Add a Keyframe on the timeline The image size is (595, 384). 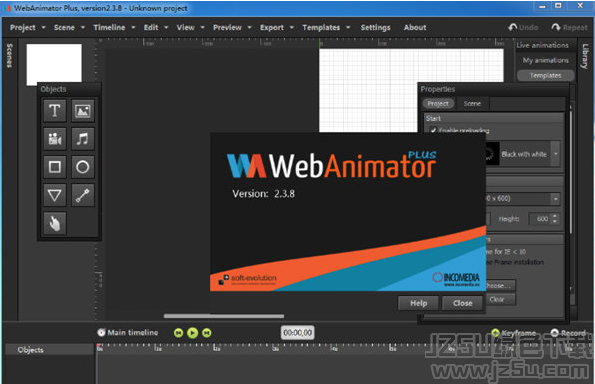tap(514, 333)
